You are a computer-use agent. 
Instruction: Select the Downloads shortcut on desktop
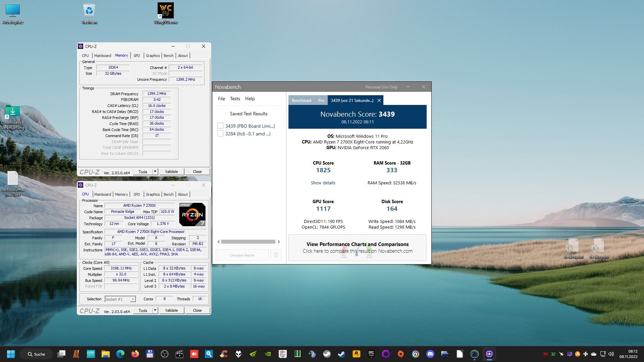point(12,117)
